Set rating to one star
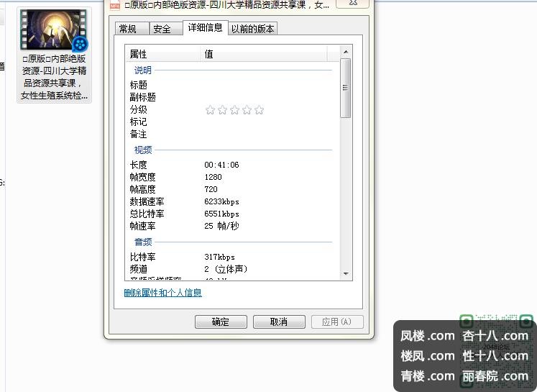537x392 pixels. point(210,110)
